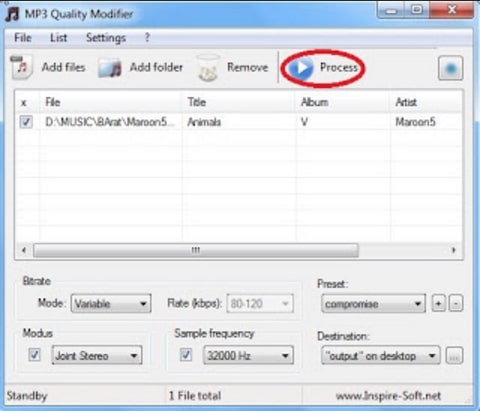The height and width of the screenshot is (411, 480).
Task: Sort by the File column header
Action: [x=110, y=102]
